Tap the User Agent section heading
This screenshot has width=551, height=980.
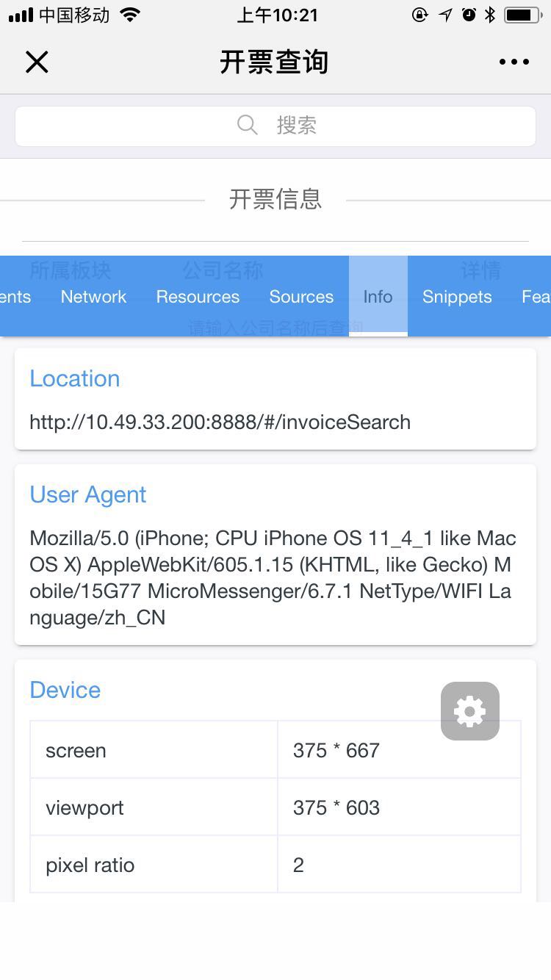coord(88,494)
